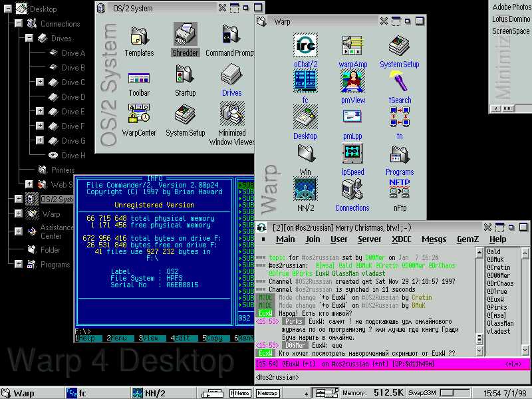The height and width of the screenshot is (399, 532).
Task: Open the Help menu in IRC window
Action: 497,239
